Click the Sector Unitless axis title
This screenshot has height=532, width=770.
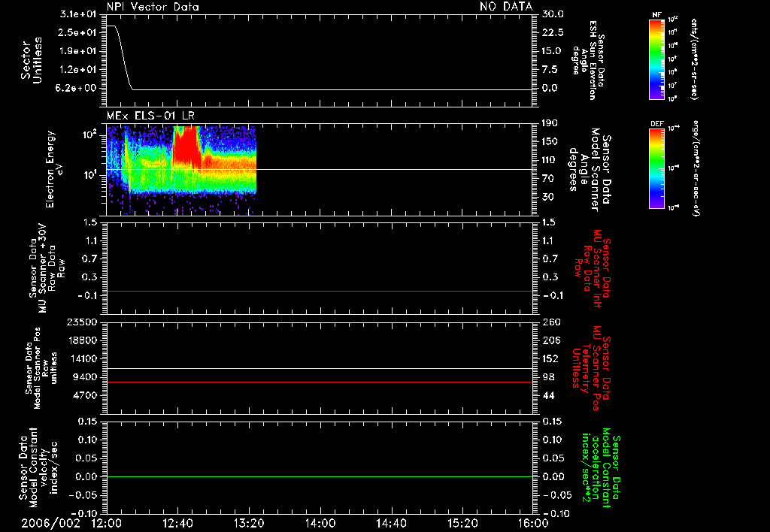(x=32, y=61)
